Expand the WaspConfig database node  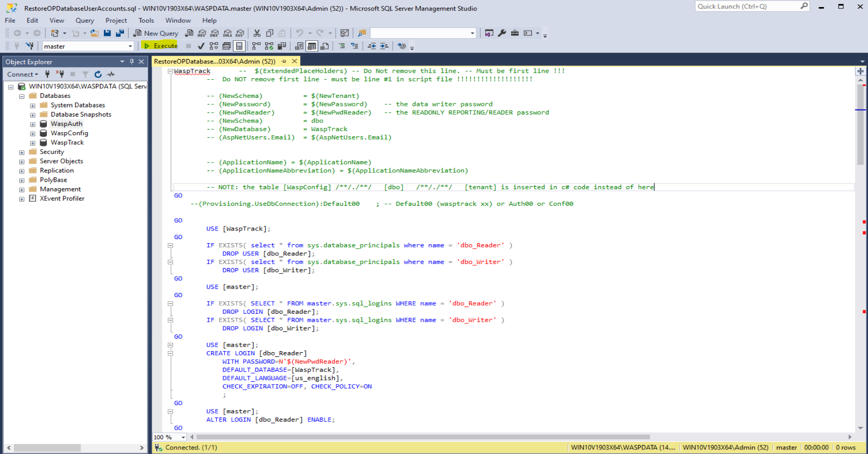tap(32, 134)
